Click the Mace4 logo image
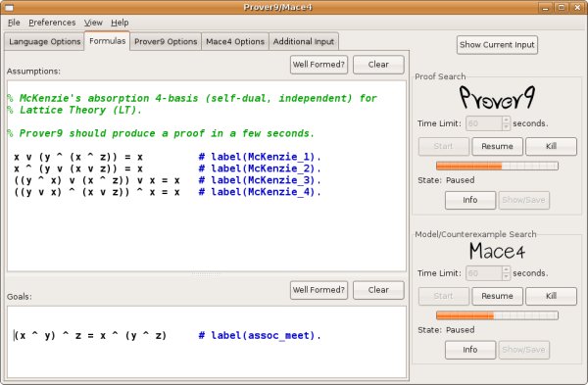Viewport: 588px width, 385px height. pos(497,251)
